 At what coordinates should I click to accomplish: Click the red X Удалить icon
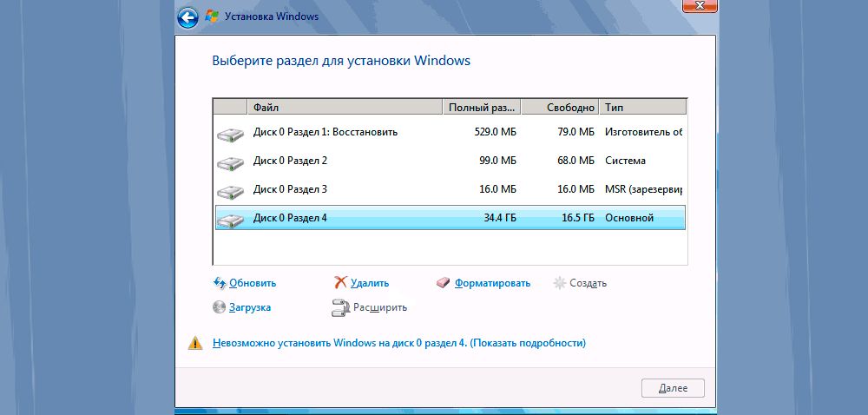click(341, 283)
